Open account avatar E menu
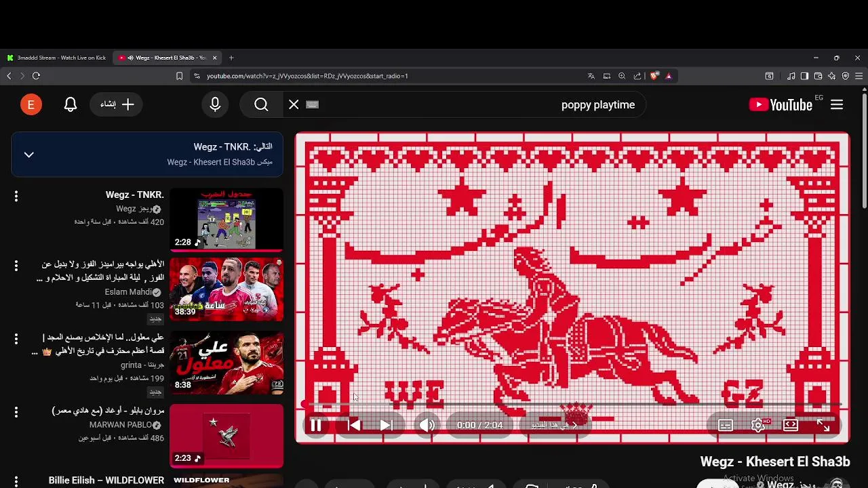 tap(31, 104)
